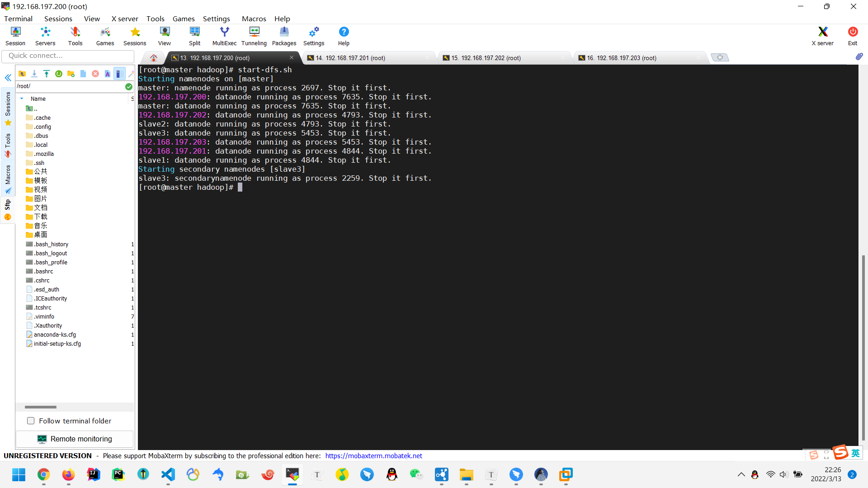Toggle Follow terminal folder checkbox
The height and width of the screenshot is (488, 868).
[31, 421]
